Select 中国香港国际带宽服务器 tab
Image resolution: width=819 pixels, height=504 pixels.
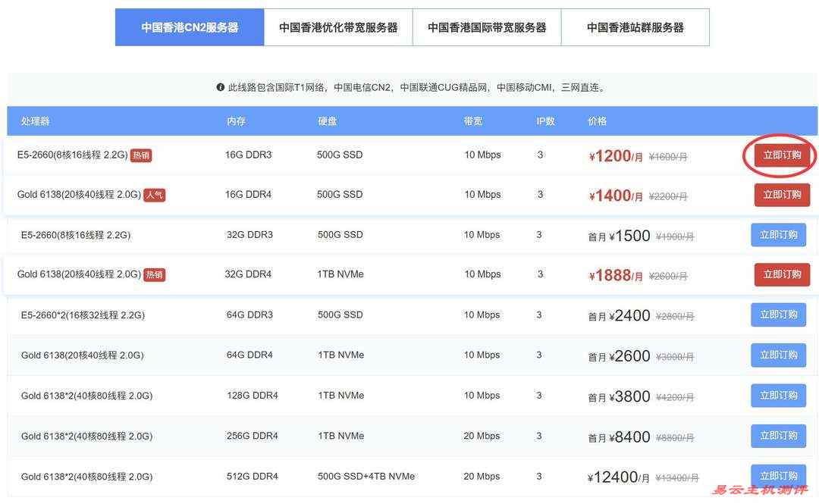(487, 27)
